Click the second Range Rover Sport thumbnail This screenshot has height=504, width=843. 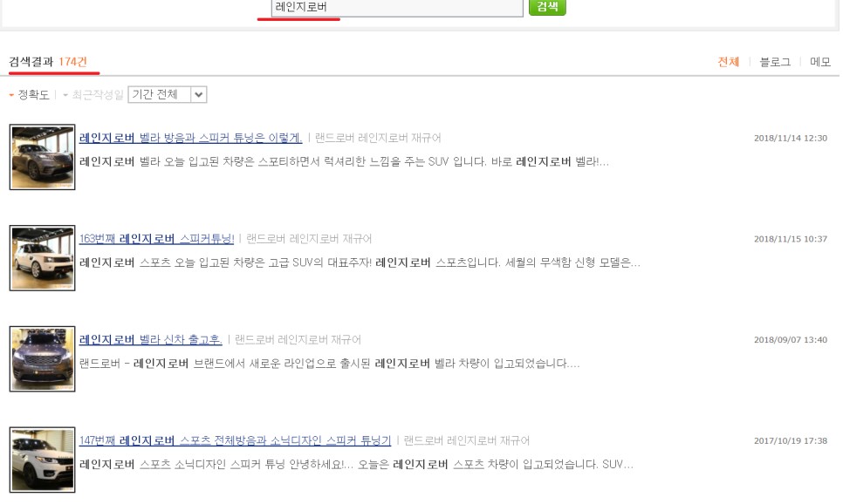(x=42, y=257)
